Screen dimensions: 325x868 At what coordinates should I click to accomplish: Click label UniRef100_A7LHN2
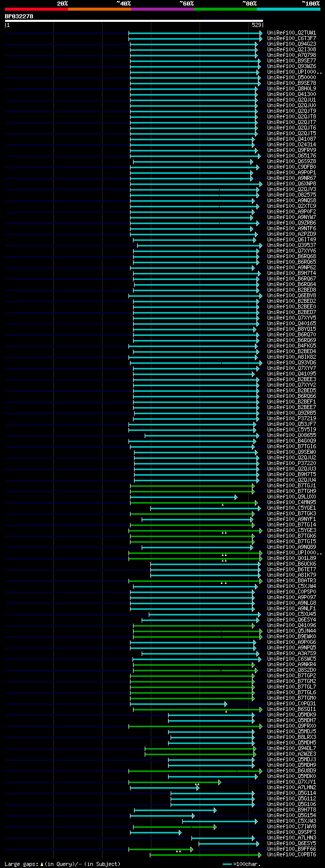(291, 787)
